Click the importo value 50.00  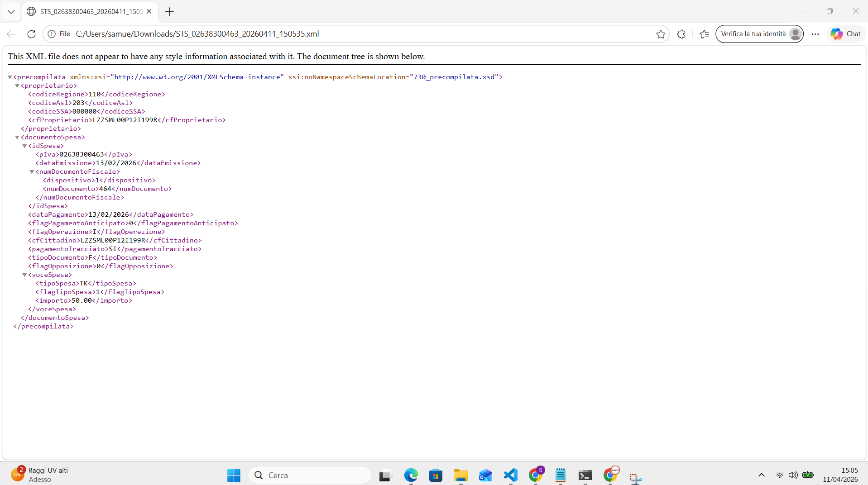coord(82,300)
